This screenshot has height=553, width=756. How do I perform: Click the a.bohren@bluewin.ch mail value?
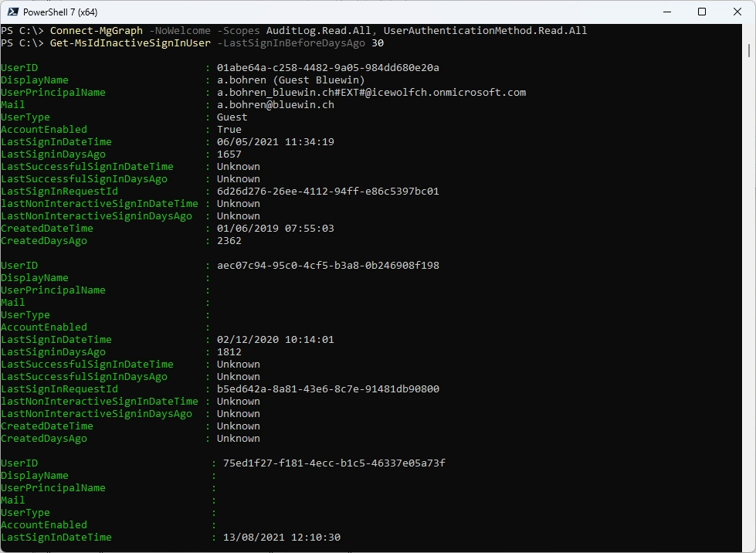[x=275, y=105]
